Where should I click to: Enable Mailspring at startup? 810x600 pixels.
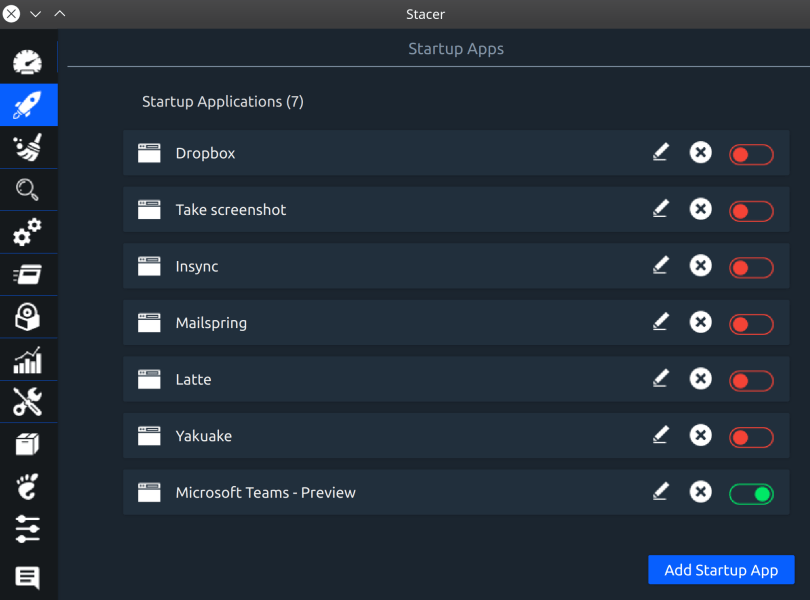tap(751, 324)
